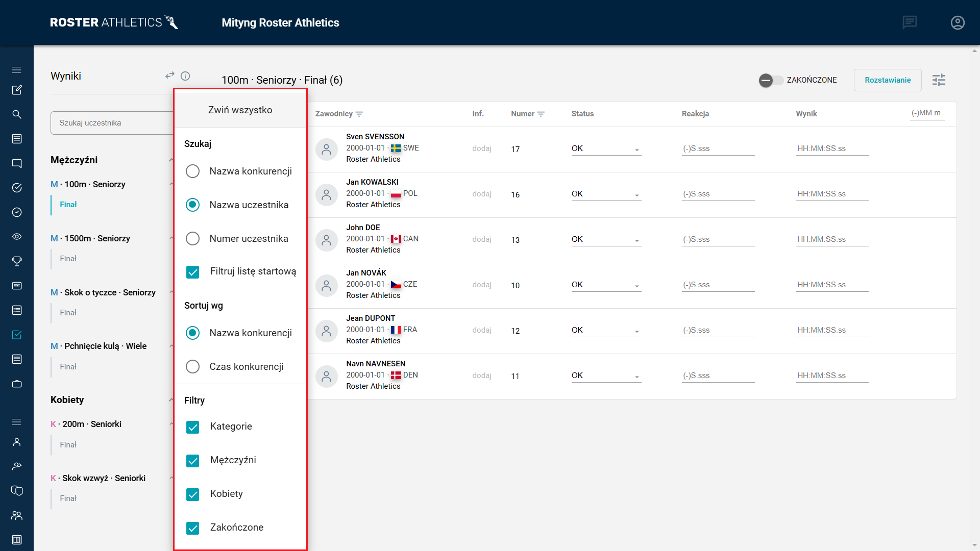Click the search magnifier sidebar icon
Image resolution: width=980 pixels, height=551 pixels.
(x=17, y=114)
